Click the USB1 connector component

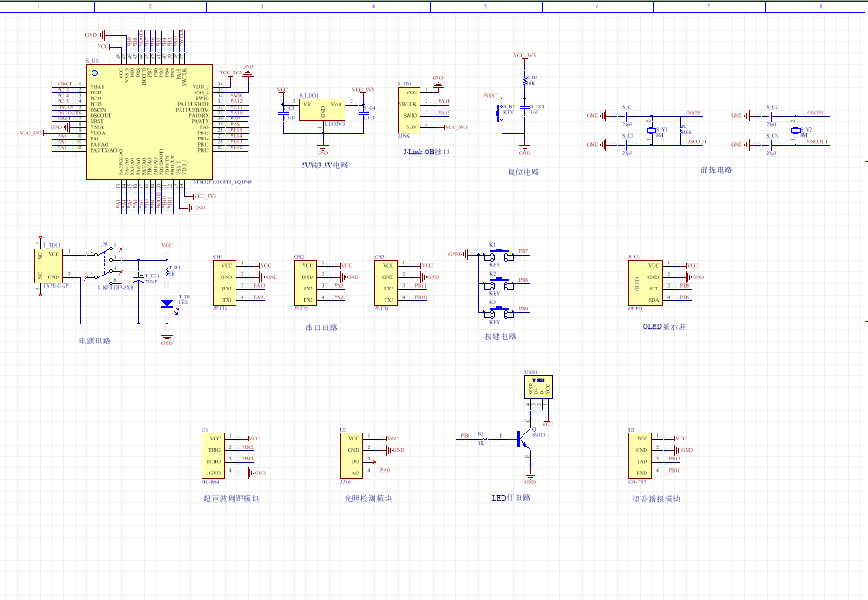pyautogui.click(x=538, y=388)
